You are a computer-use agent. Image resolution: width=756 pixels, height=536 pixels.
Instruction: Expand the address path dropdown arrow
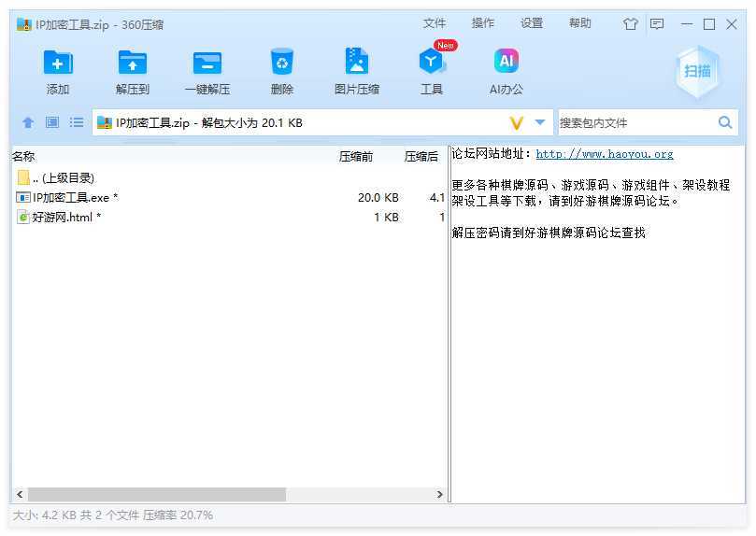540,122
